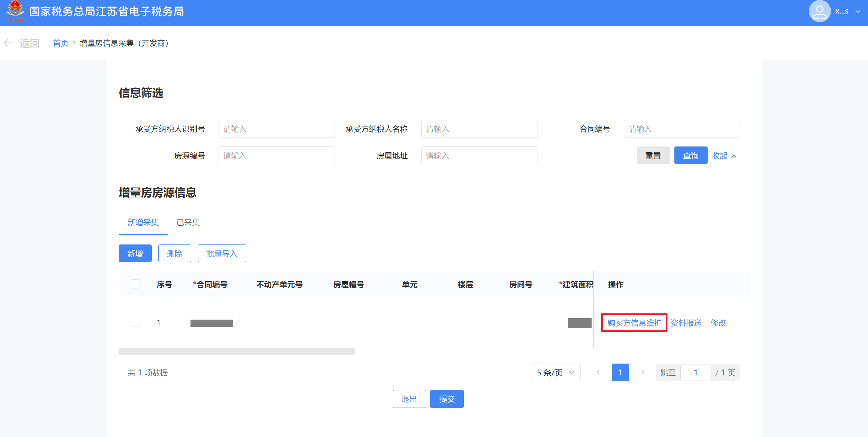The image size is (868, 437).
Task: Click 资料报送 in the row actions
Action: pos(686,323)
